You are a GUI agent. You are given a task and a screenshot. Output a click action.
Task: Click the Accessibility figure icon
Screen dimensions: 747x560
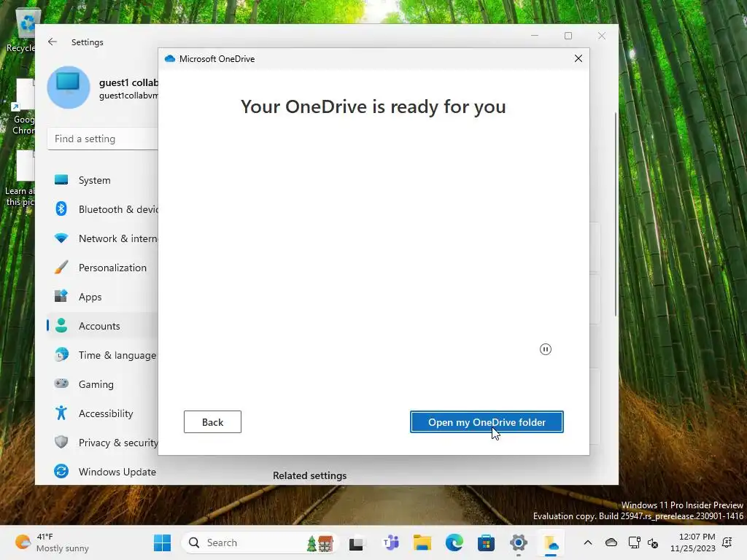point(61,413)
